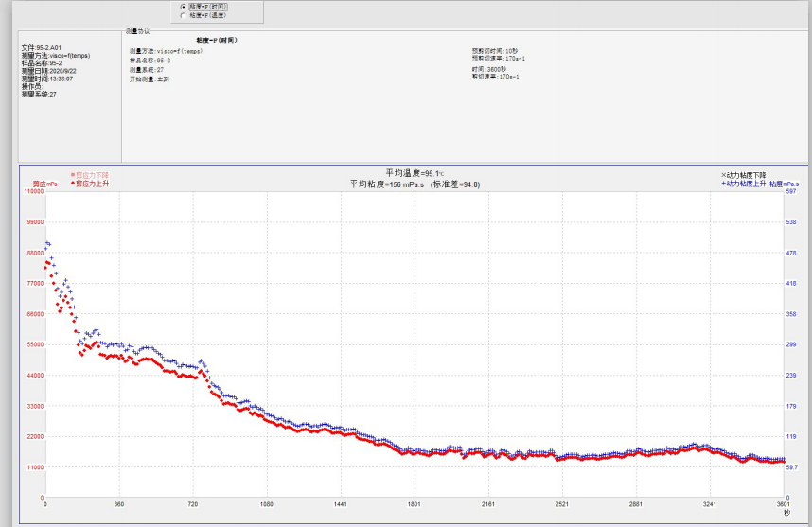Click the 文件:95-2.A01 info line

point(42,47)
